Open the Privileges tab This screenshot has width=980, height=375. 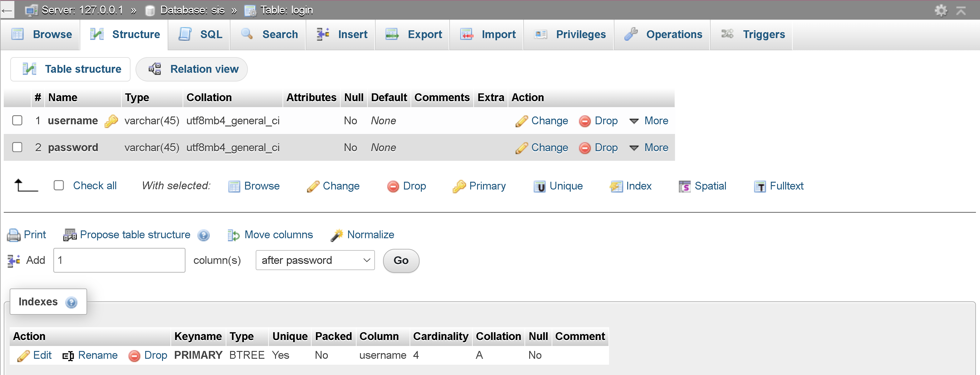coord(569,35)
